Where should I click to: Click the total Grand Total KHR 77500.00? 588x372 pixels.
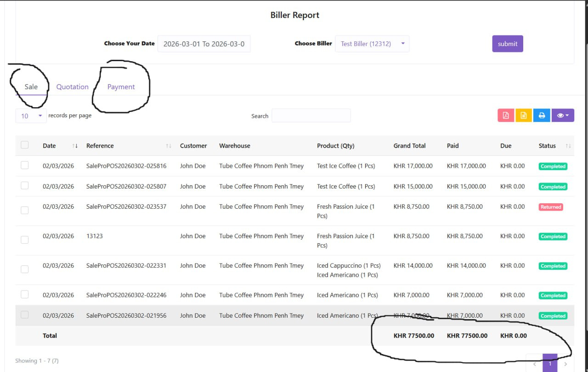click(414, 336)
